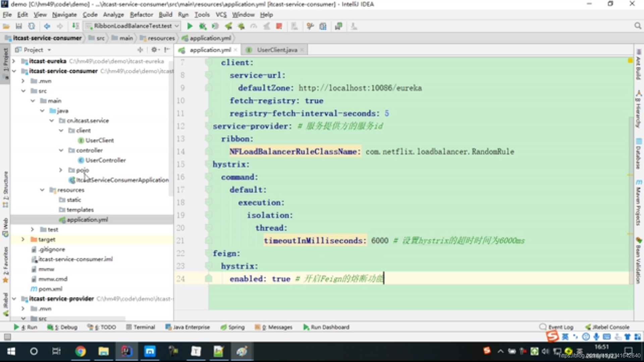644x362 pixels.
Task: Open the Refactor menu
Action: 141,14
